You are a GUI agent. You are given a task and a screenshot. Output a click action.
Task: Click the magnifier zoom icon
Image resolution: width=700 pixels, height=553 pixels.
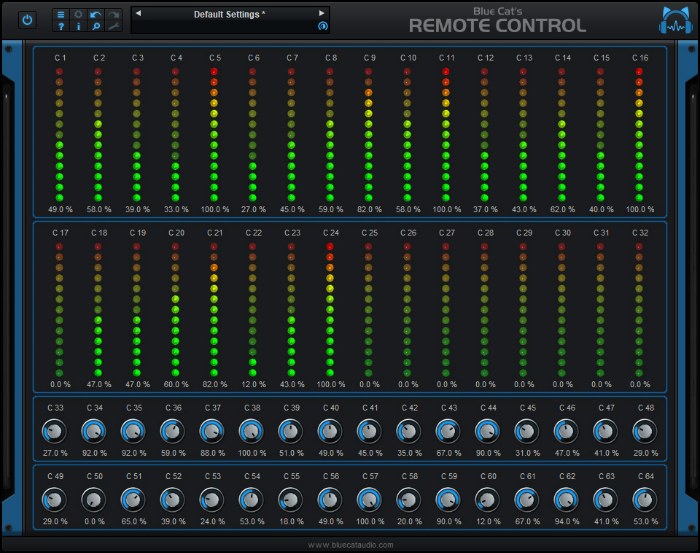coord(96,26)
